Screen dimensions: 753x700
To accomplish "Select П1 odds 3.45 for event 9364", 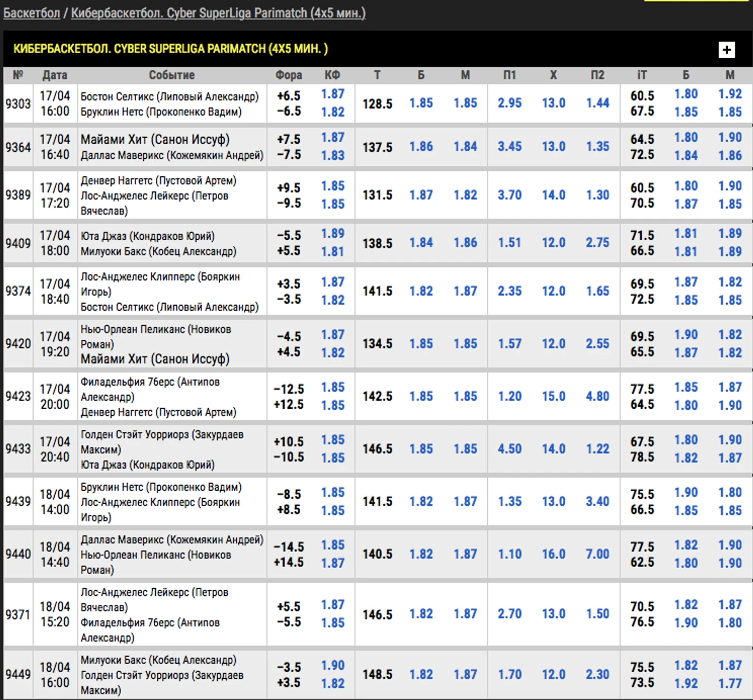I will pos(510,146).
